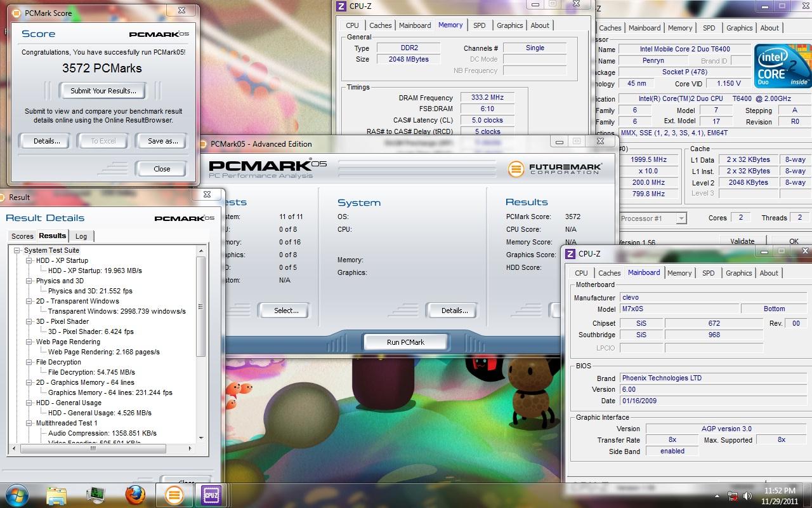Switch to Scores tab in Result Details

22,236
